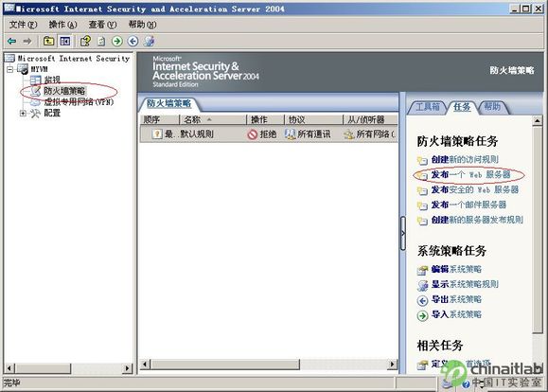Image resolution: width=548 pixels, height=392 pixels.
Task: Click the 名称 column header
Action: click(213, 119)
